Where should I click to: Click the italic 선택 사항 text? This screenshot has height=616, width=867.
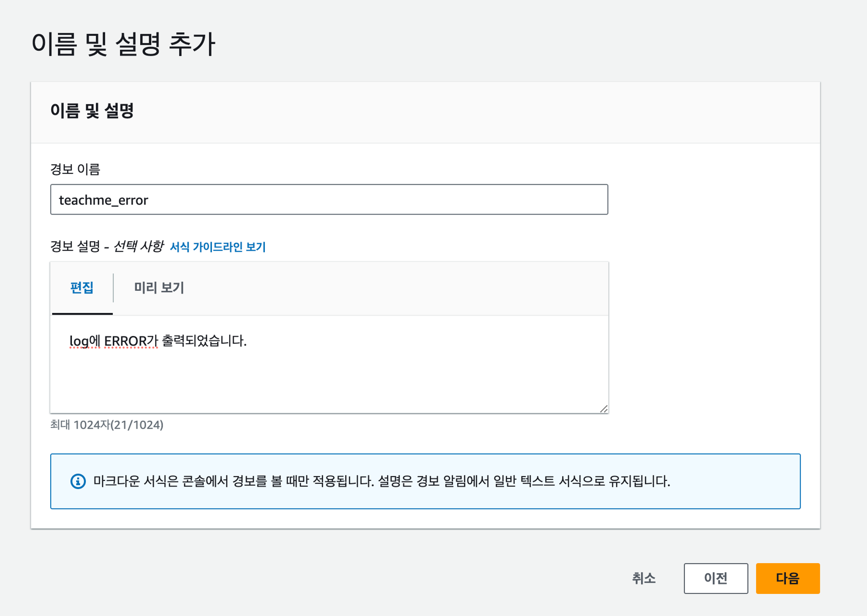(138, 247)
